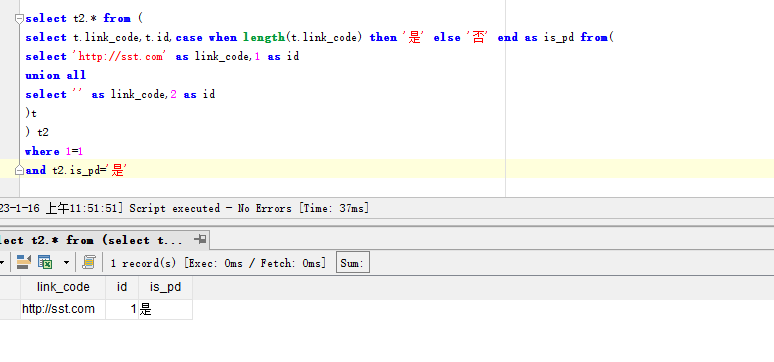Select the id cell with value 1
774x362 pixels.
click(x=122, y=309)
